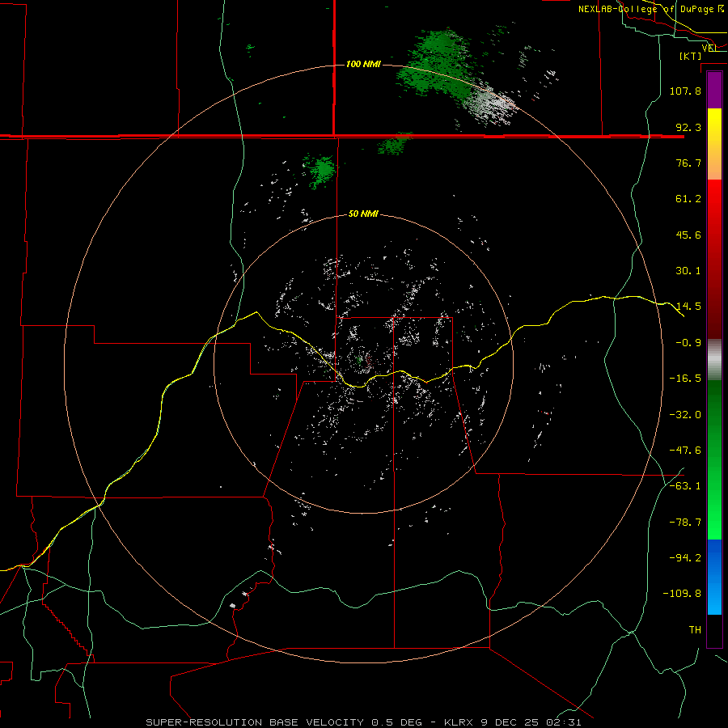728x728 pixels.
Task: Click the VEL legend title
Action: 709,48
